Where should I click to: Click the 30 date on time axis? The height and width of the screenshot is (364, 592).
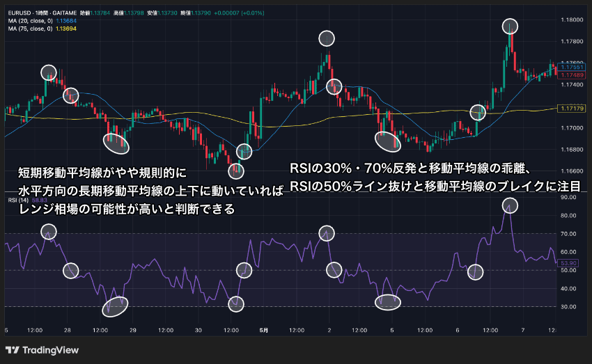198,330
